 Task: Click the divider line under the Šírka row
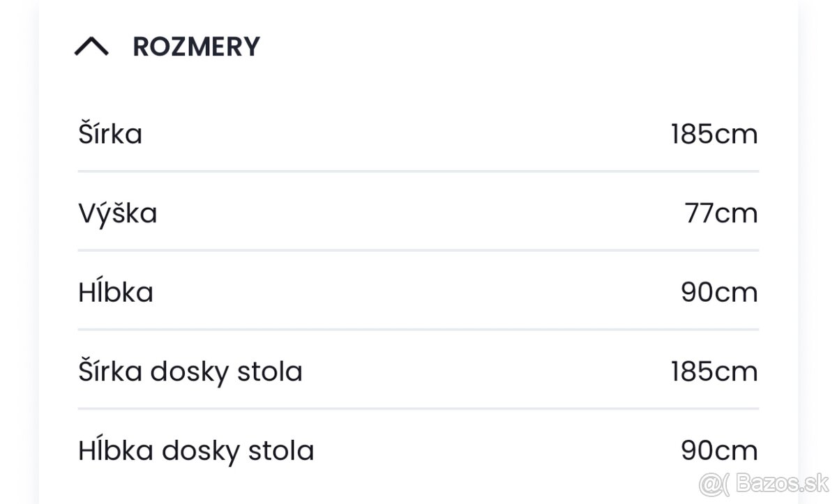pyautogui.click(x=417, y=168)
